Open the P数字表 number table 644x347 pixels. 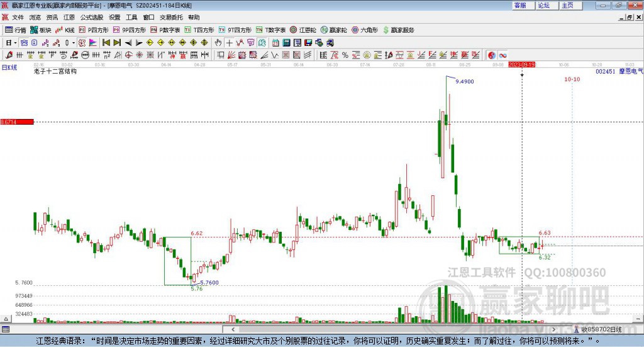[165, 30]
